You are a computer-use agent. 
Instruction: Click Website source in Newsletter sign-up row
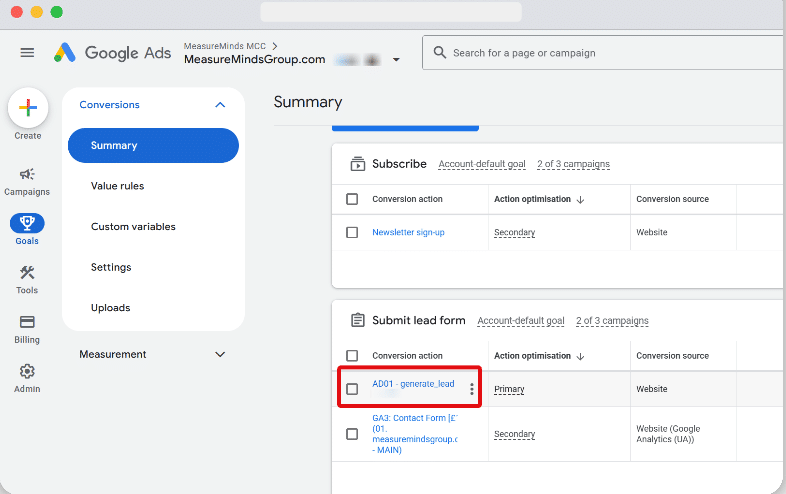[x=652, y=232]
